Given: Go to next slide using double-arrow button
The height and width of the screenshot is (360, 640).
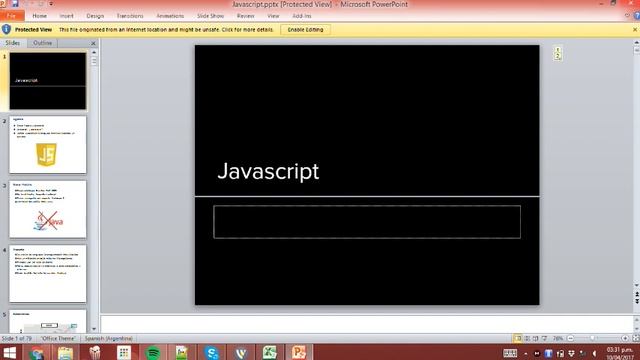Looking at the screenshot, I should coord(636,301).
